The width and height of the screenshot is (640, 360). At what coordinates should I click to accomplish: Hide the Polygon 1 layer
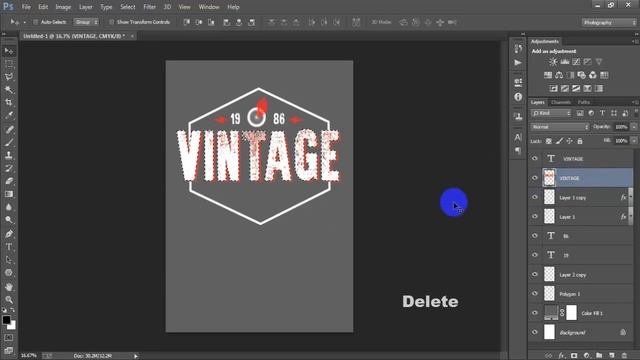[535, 293]
